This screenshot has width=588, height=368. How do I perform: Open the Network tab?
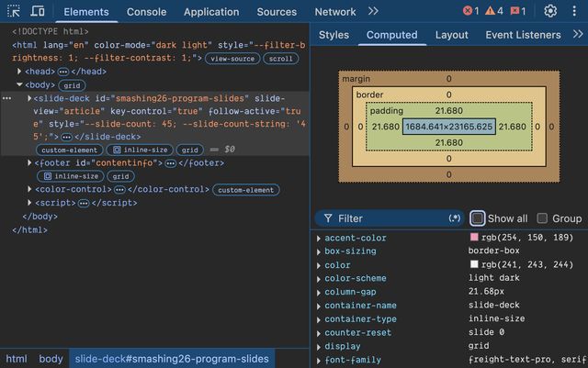click(x=335, y=12)
